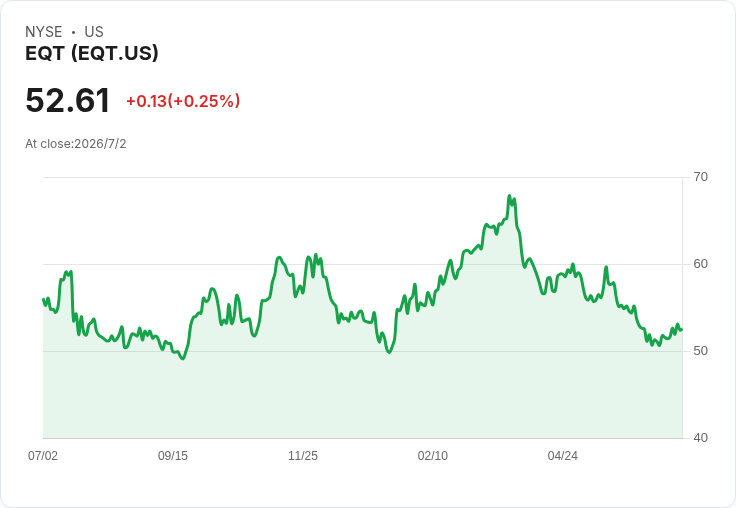Click the EQT (EQT.US) stock title

click(92, 53)
